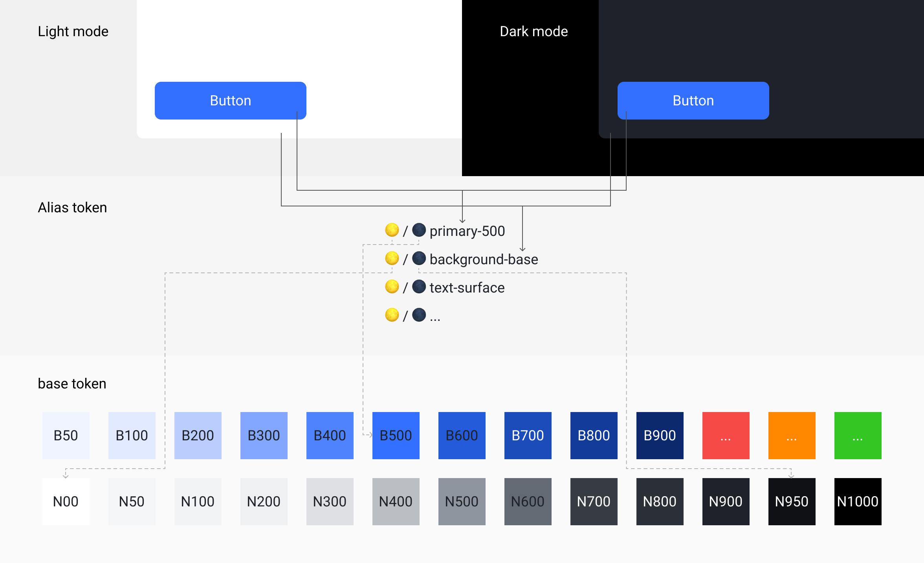The width and height of the screenshot is (924, 563).
Task: Click the sun icon beside background-base
Action: click(392, 259)
